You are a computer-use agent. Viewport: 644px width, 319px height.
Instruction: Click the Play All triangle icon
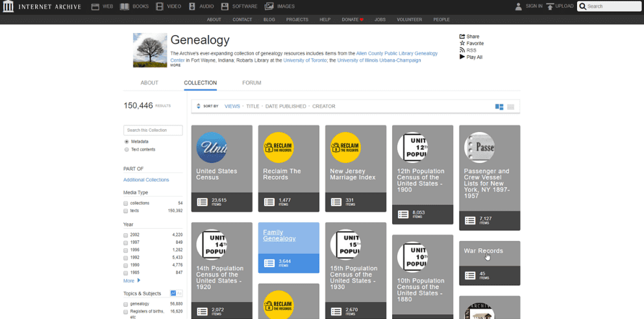click(462, 57)
